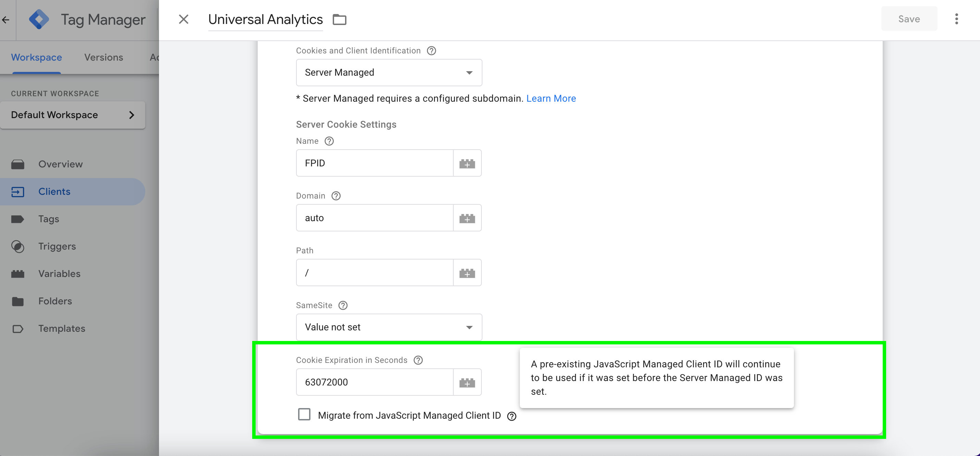Click the Name field containing FPID
Screen dimensions: 980x456
click(374, 163)
